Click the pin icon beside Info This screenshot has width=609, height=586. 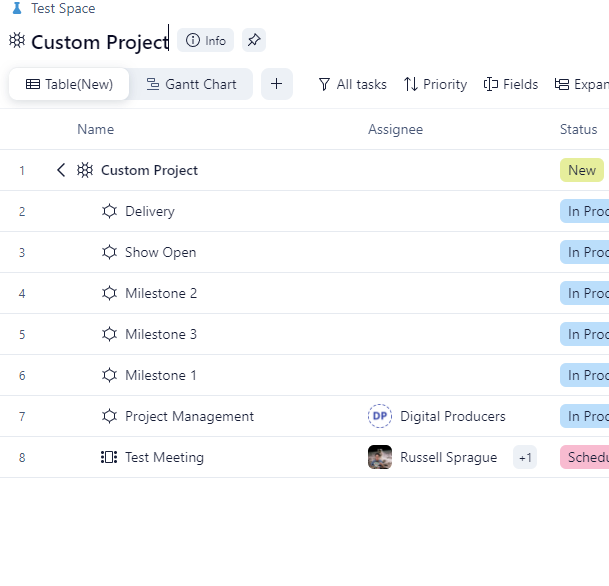254,41
